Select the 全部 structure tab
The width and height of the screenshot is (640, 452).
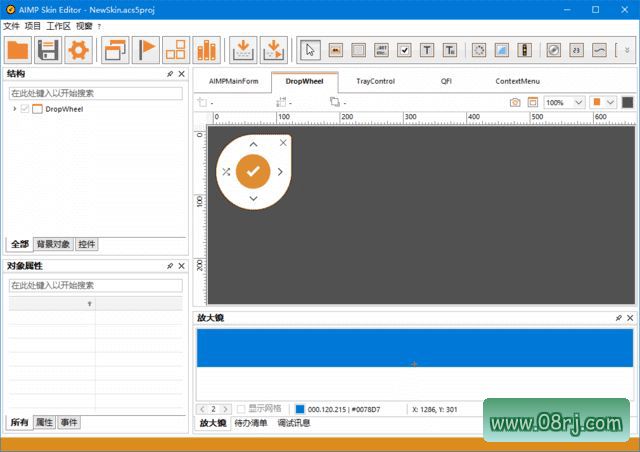point(20,244)
